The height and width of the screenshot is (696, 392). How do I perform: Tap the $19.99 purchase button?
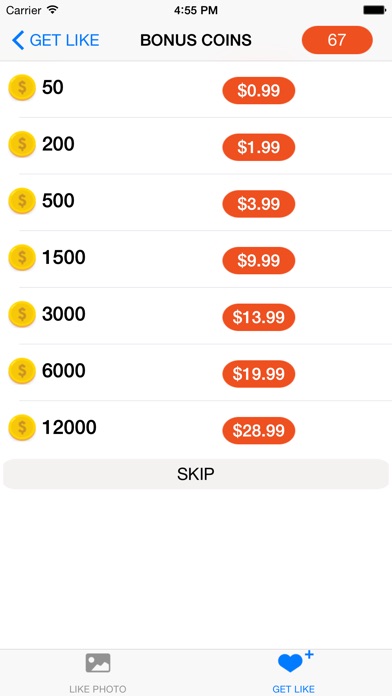(x=259, y=374)
